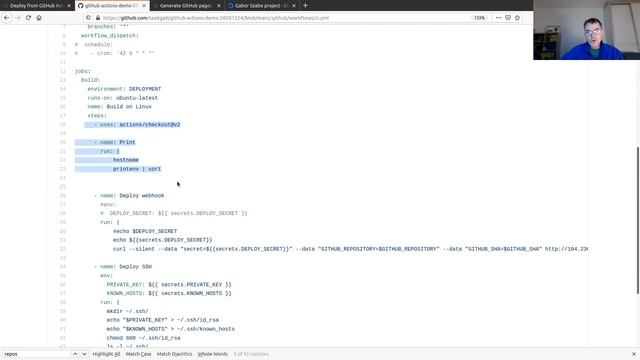640x360 pixels.
Task: Close the 'Generate GitHub pages' tab
Action: [x=219, y=6]
